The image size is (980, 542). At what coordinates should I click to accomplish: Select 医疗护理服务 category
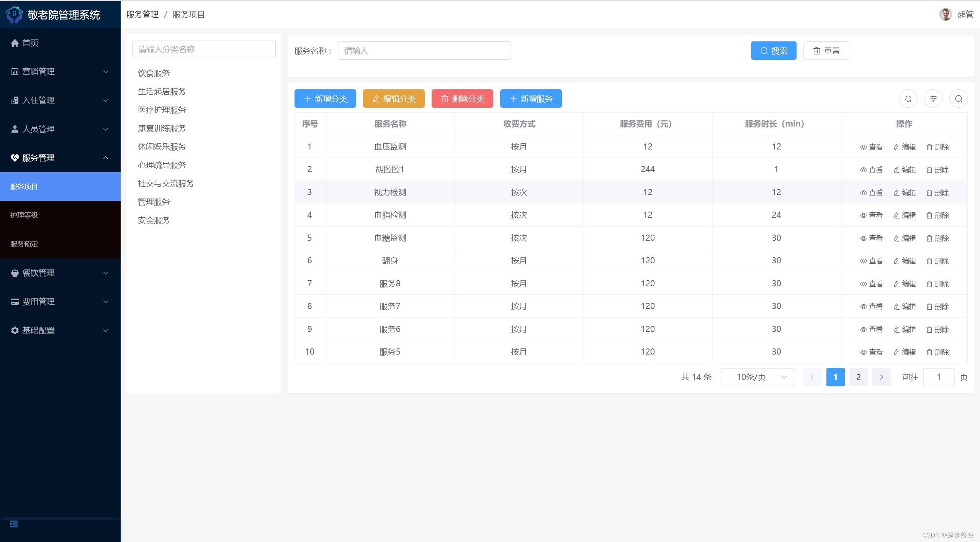tap(162, 110)
